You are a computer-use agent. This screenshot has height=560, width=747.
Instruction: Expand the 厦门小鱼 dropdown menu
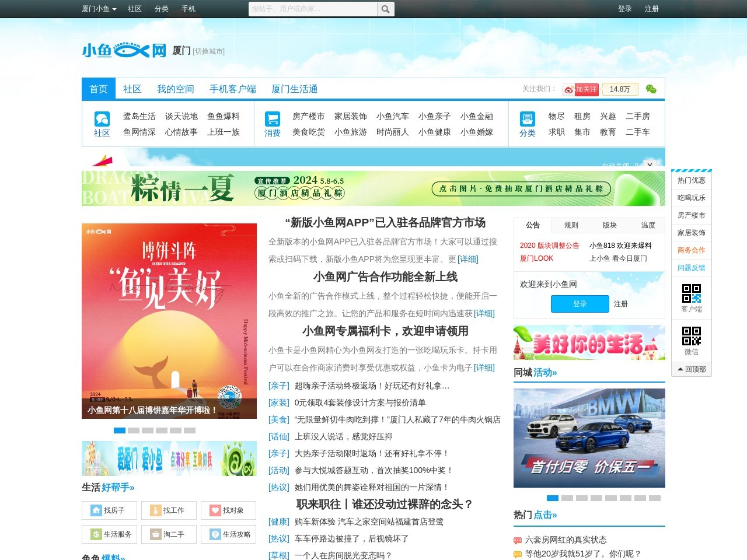99,9
